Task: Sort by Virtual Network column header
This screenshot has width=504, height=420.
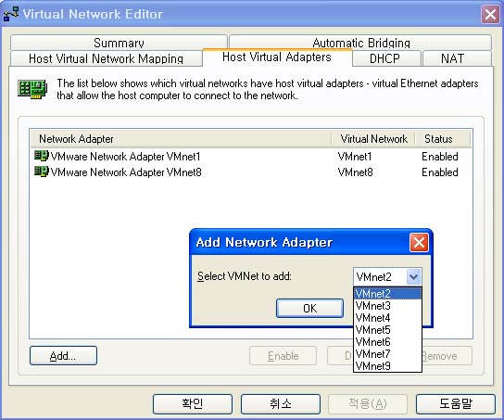Action: pos(373,139)
